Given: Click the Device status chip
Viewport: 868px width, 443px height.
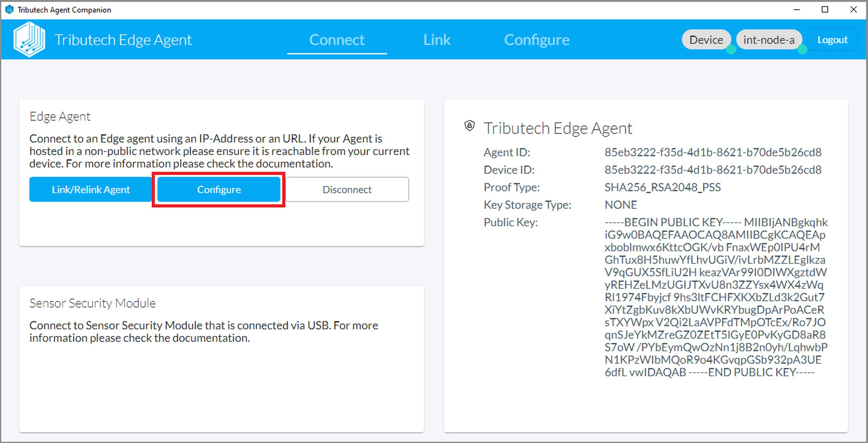Looking at the screenshot, I should click(706, 40).
